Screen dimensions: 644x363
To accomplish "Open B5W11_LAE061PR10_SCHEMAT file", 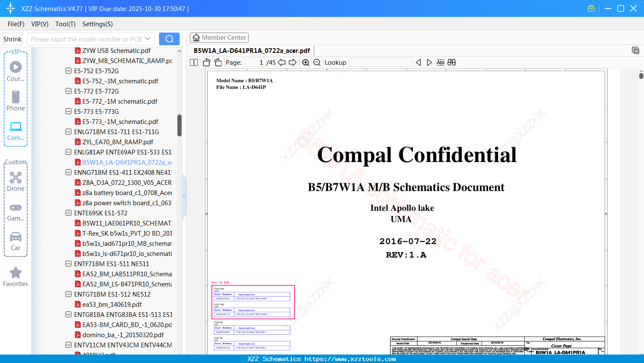I will pos(127,223).
